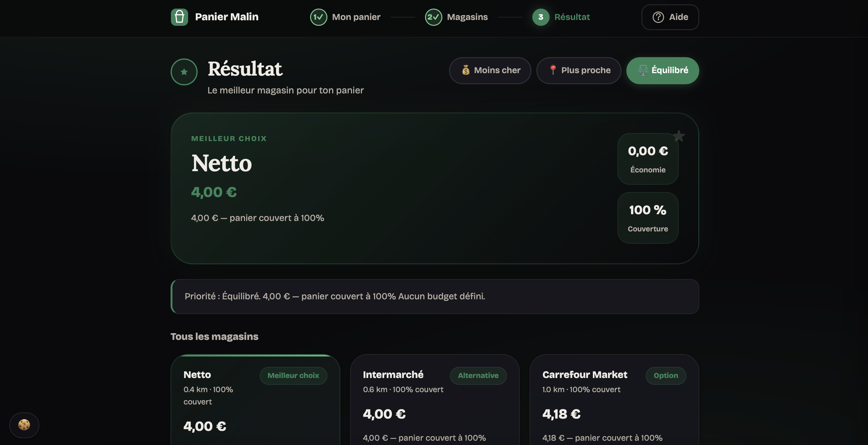Viewport: 868px width, 445px height.
Task: Click the Meilleur choix badge on Netto
Action: pyautogui.click(x=293, y=376)
